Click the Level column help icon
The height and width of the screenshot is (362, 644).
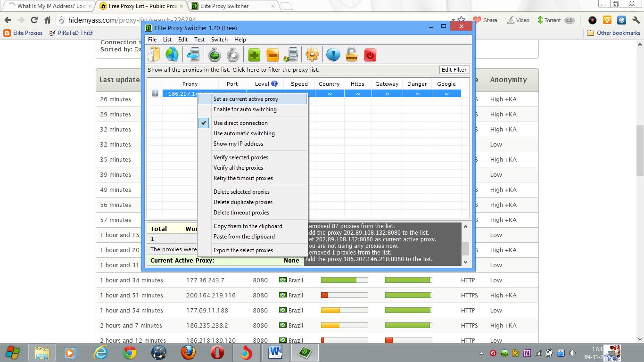pos(274,84)
